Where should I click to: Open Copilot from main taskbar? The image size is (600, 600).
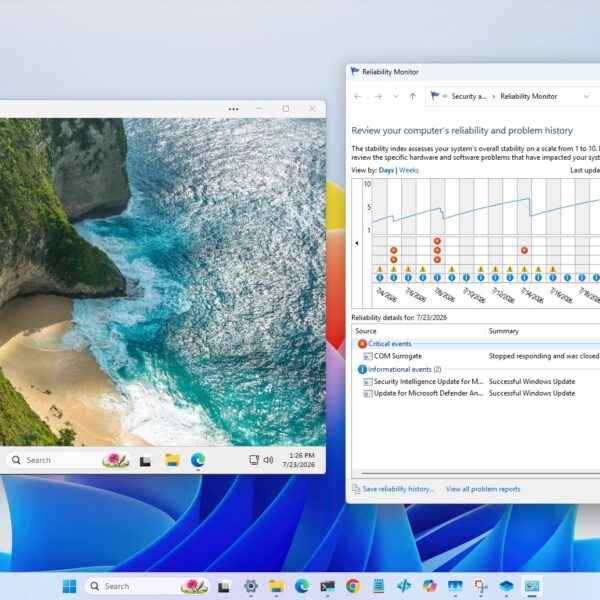430,586
